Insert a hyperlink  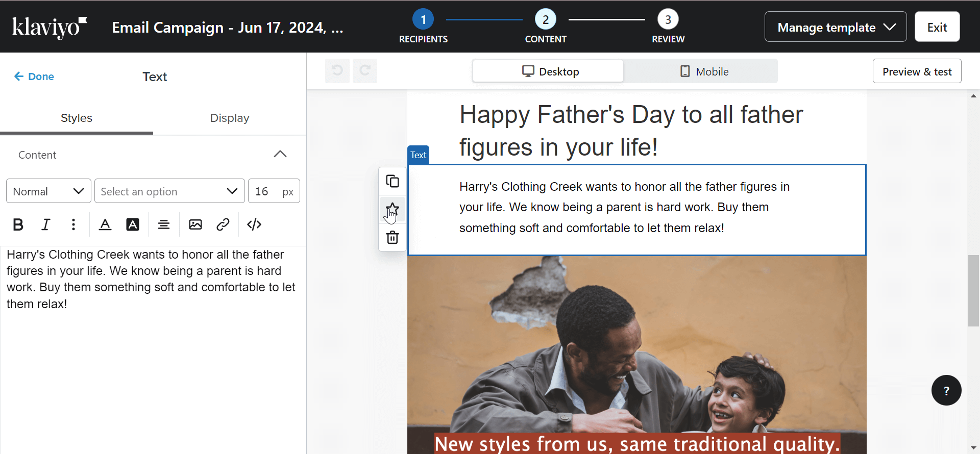[223, 224]
